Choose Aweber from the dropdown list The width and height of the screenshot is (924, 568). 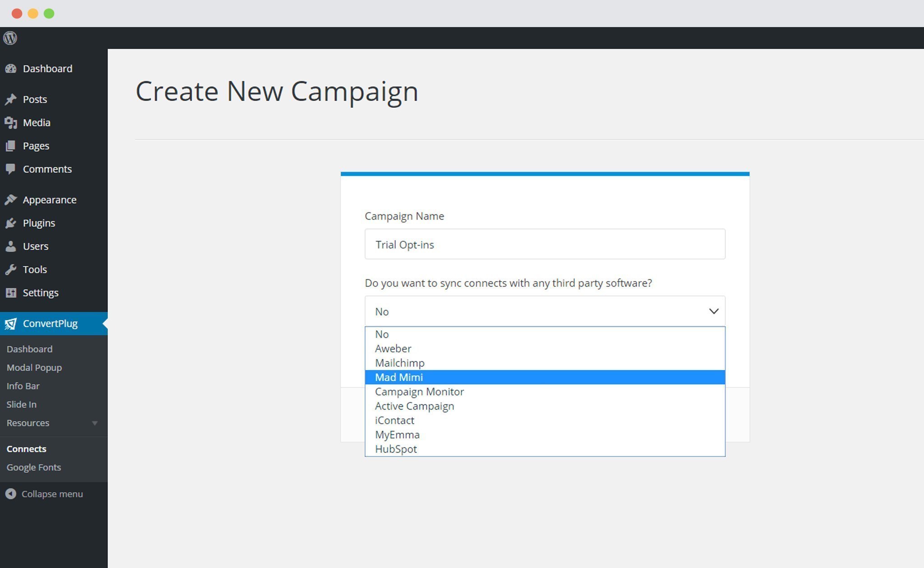coord(545,349)
